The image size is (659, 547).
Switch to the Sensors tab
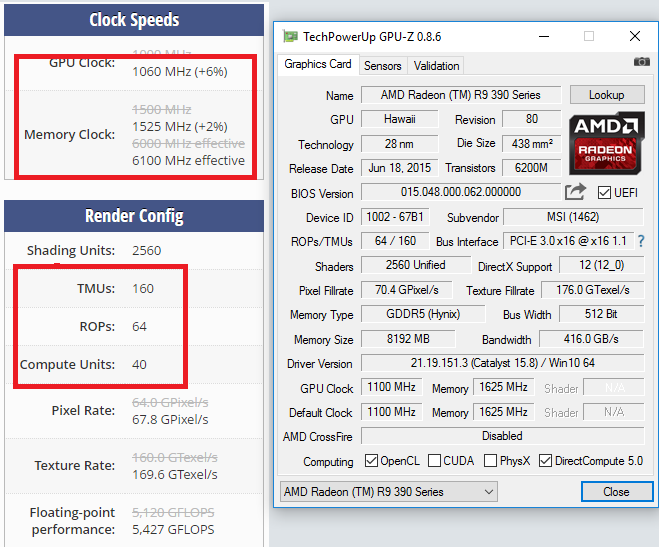tap(383, 66)
